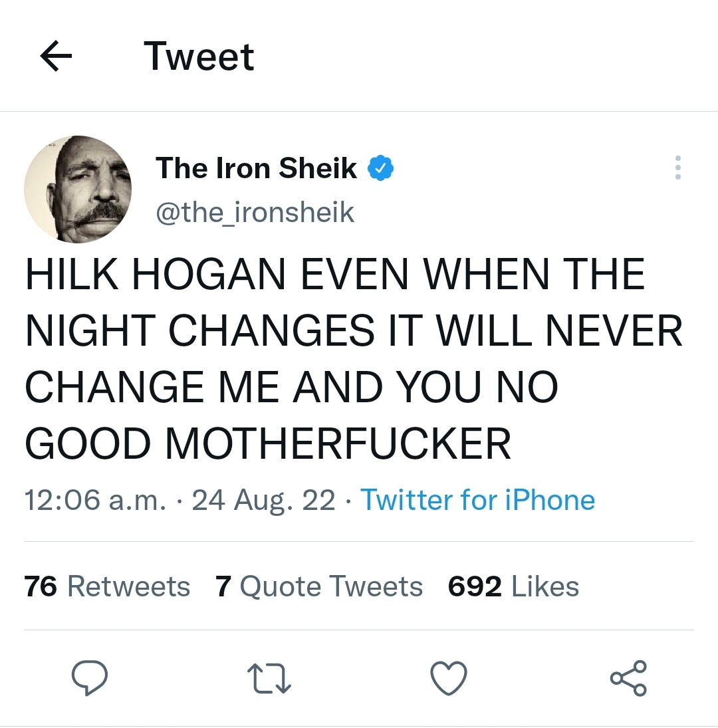The image size is (718, 728).
Task: Open the @the_ironsheik handle
Action: pos(255,213)
